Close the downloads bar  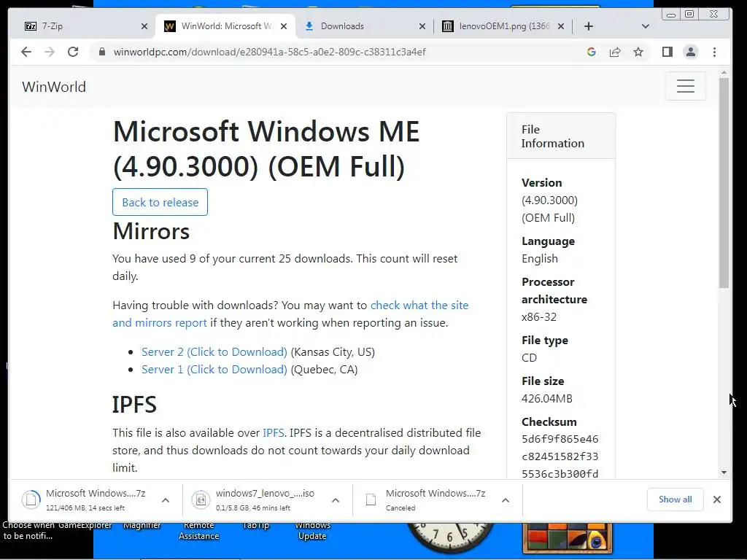[x=717, y=499]
